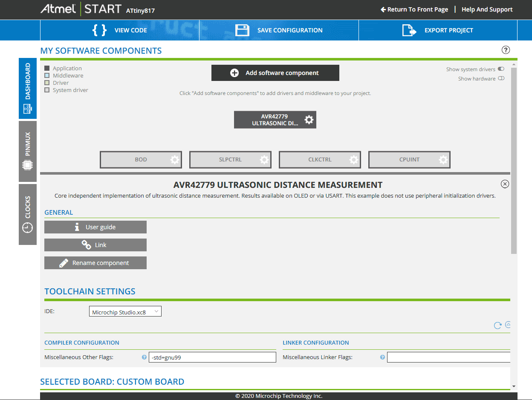Switch to the CLOCKS side tab
The height and width of the screenshot is (400, 532).
(28, 215)
